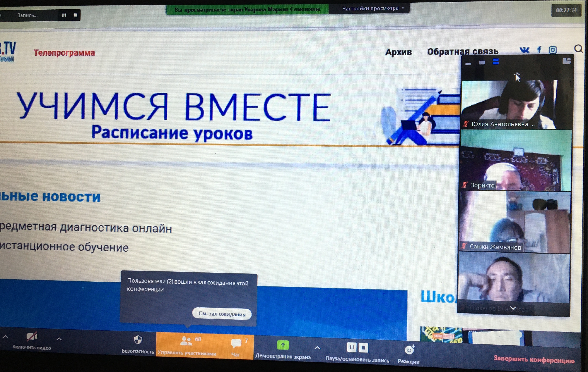Viewport: 588px width, 372px height.
Task: Pause recording in the top recording bar
Action: coord(64,15)
